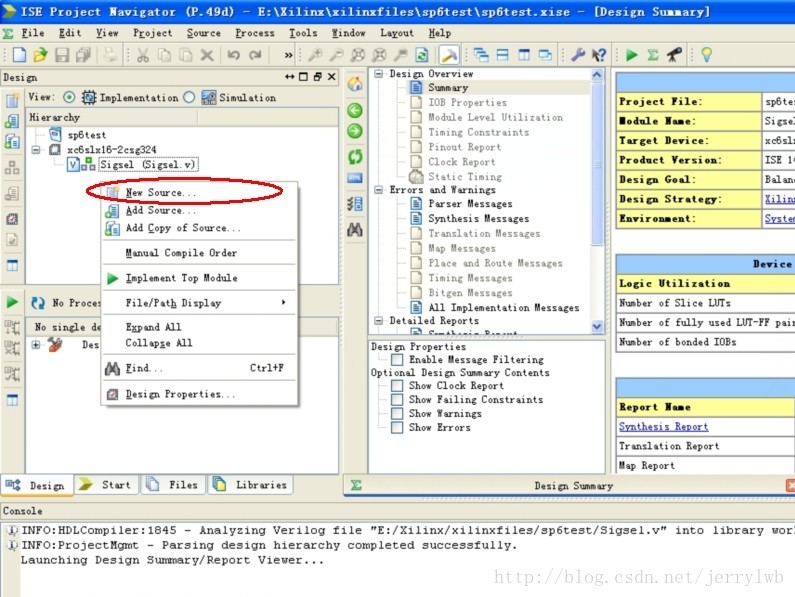
Task: Open the Synthesis Report link
Action: pos(663,427)
